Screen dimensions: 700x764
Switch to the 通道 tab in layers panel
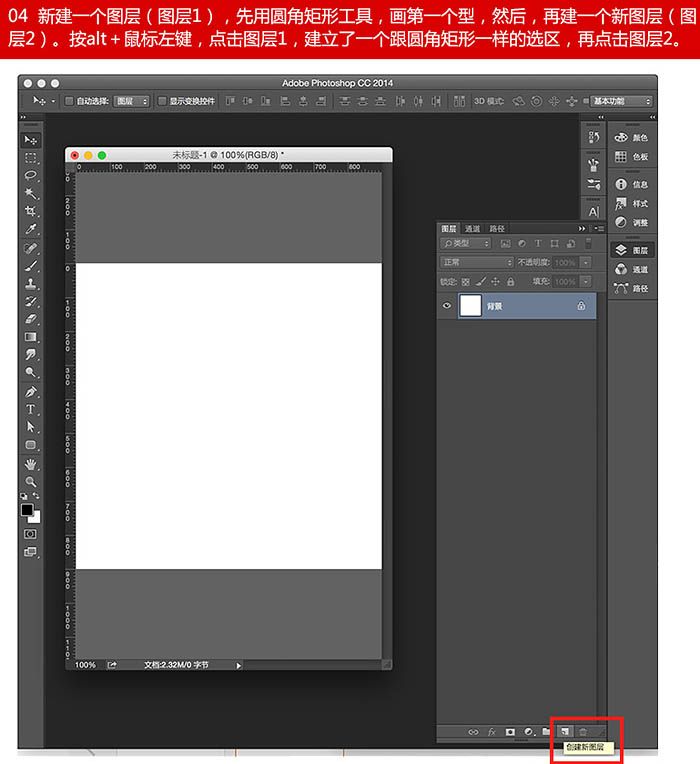click(x=472, y=229)
